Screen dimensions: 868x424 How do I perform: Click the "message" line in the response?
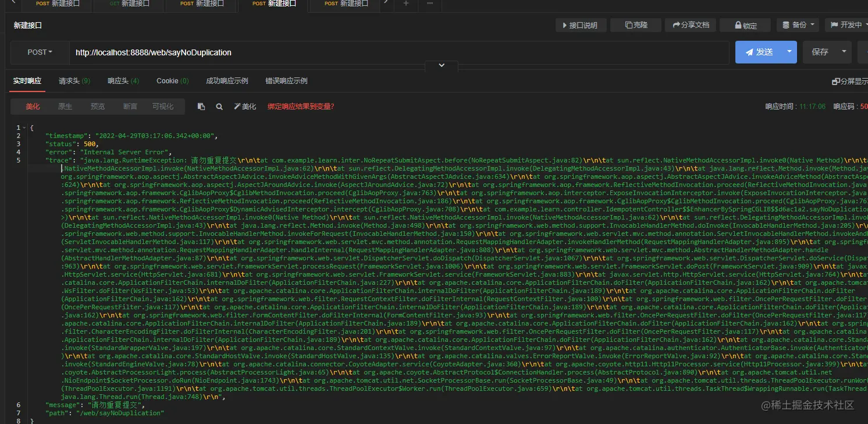[x=95, y=405]
